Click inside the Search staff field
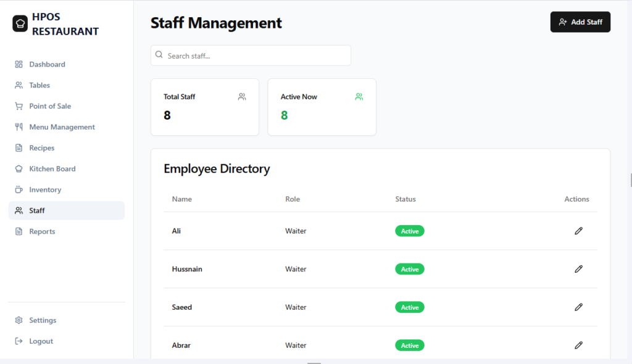 [x=250, y=55]
